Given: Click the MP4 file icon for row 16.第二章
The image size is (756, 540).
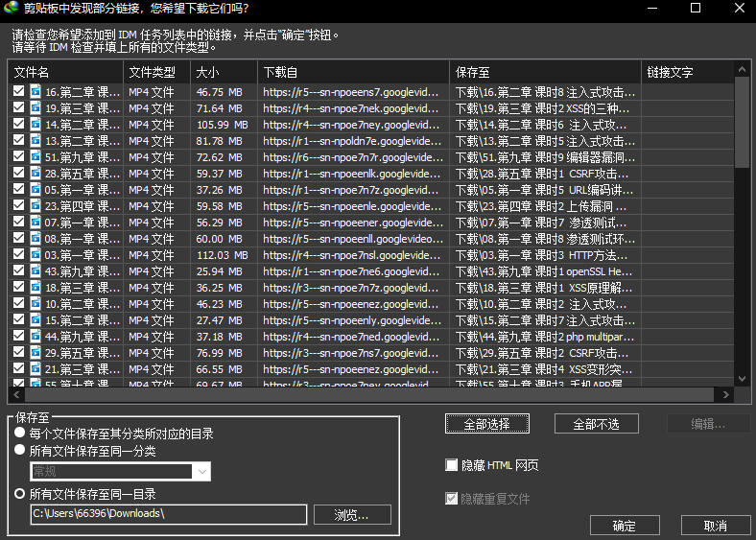Looking at the screenshot, I should (x=35, y=92).
